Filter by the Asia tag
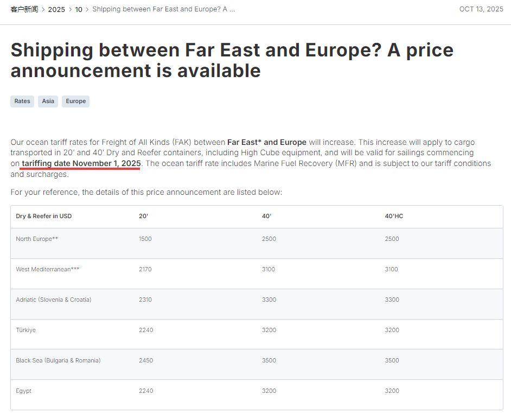511x420 pixels. (x=48, y=101)
